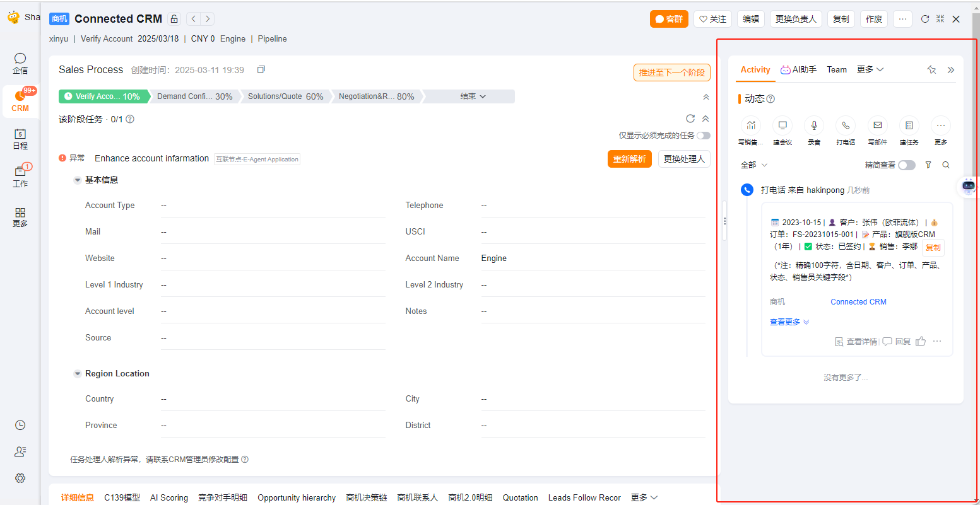Screen dimensions: 980x505
Task: Go to the next record arrow
Action: coord(207,19)
